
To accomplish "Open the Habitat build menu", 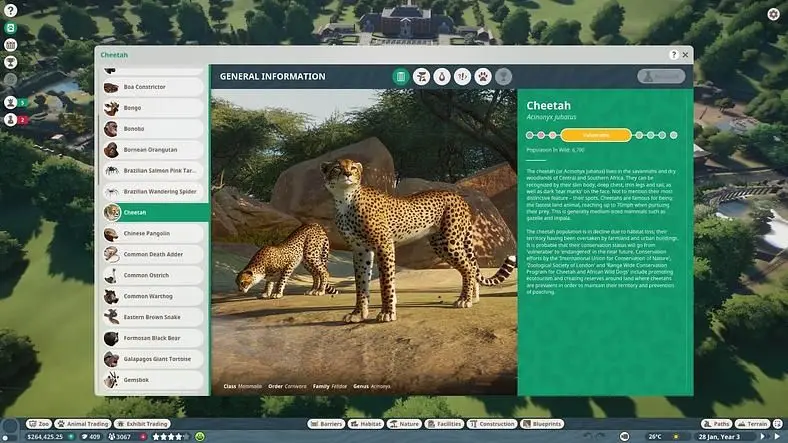I will 366,424.
